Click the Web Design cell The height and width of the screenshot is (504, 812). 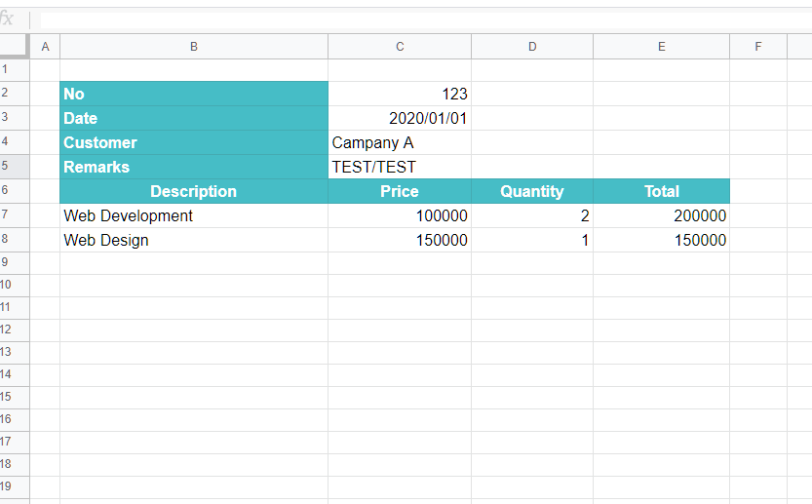point(194,240)
